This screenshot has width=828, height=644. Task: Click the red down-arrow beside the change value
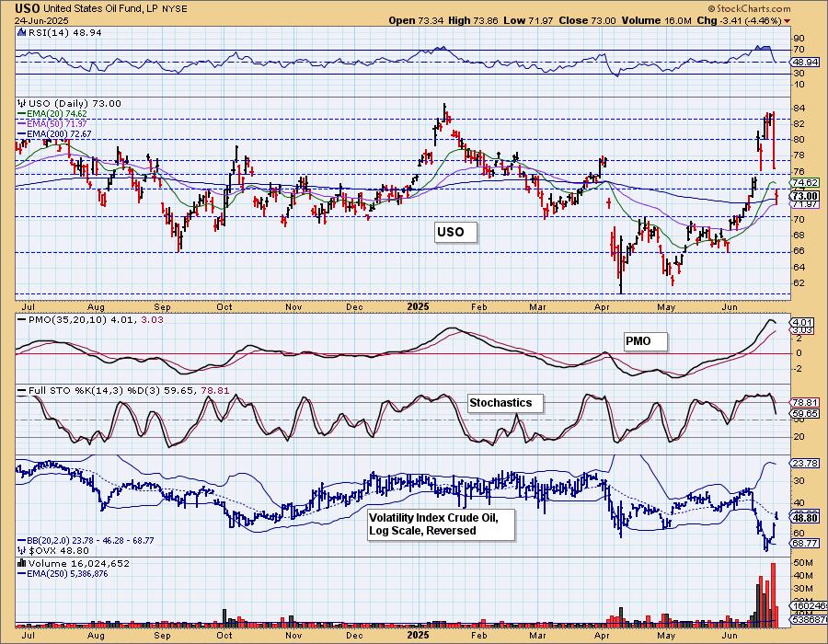[788, 21]
